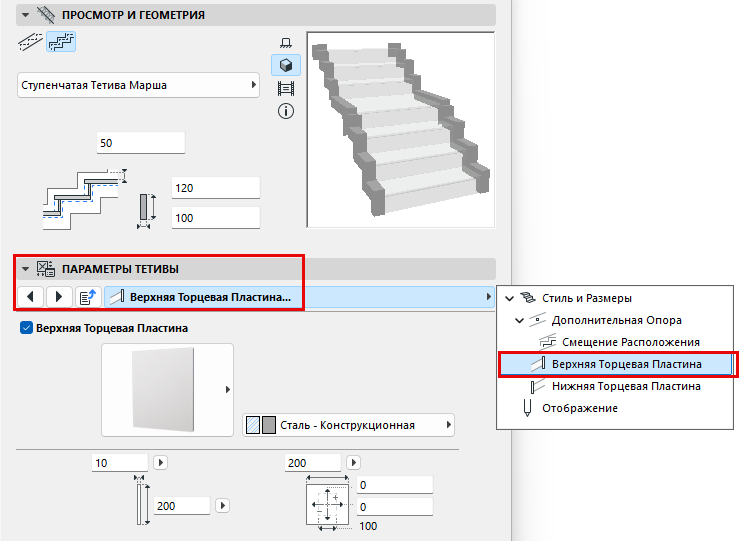Select Стиль и Размеры menu item
This screenshot has width=739, height=541.
click(587, 298)
